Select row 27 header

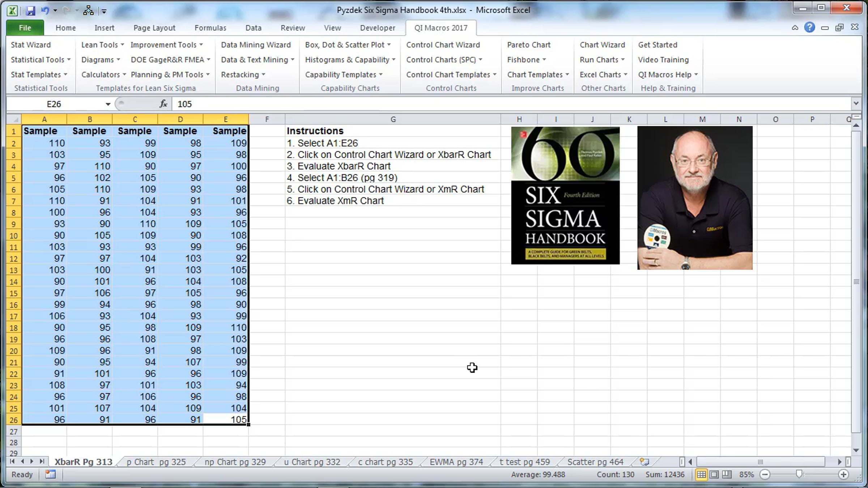[x=14, y=432]
